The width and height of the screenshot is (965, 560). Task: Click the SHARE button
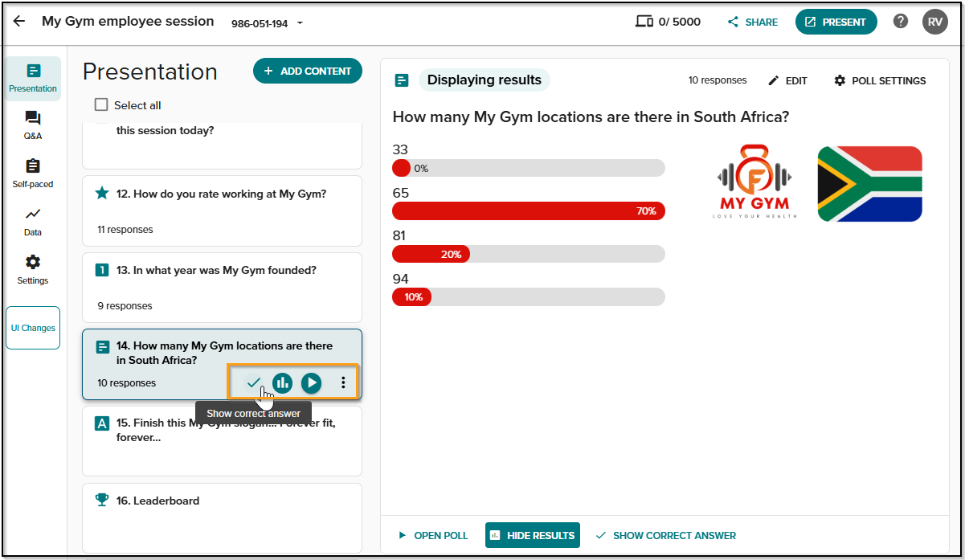point(752,22)
